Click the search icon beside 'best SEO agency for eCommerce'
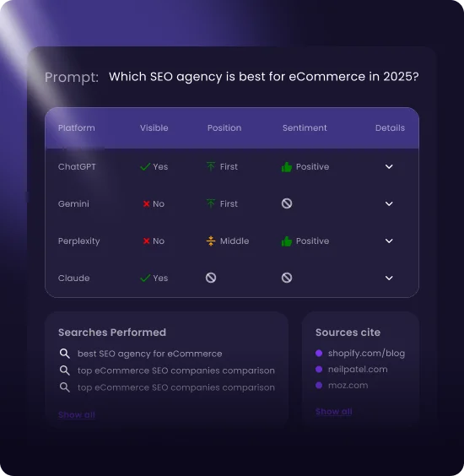Image resolution: width=464 pixels, height=476 pixels. pyautogui.click(x=64, y=354)
